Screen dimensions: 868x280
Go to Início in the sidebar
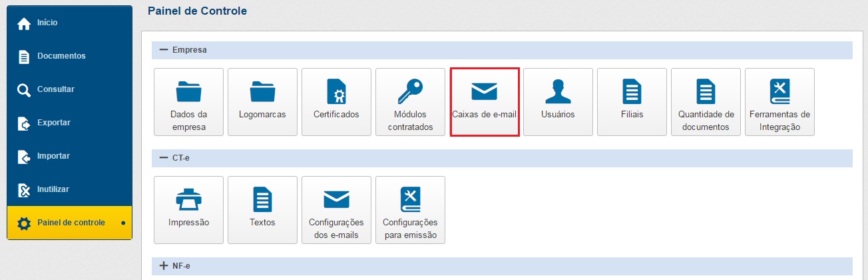(47, 23)
